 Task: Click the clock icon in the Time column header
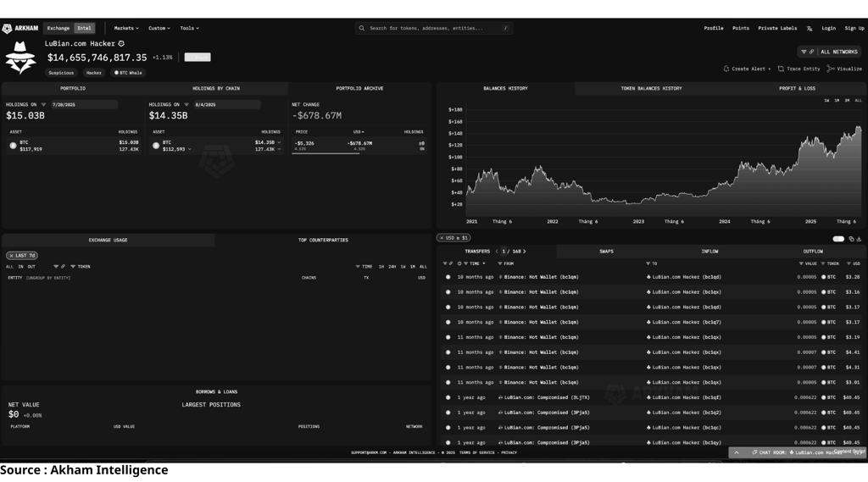pyautogui.click(x=459, y=264)
